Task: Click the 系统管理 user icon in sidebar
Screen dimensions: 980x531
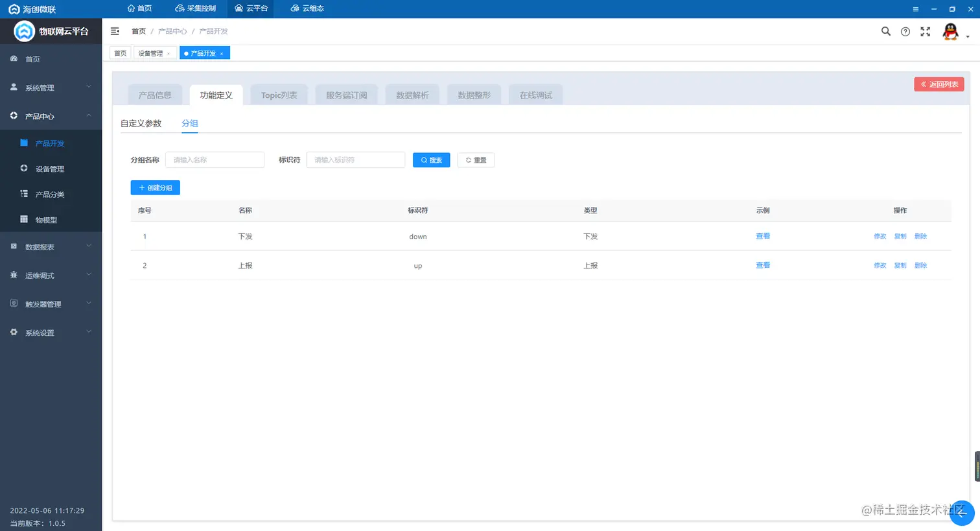Action: point(14,87)
